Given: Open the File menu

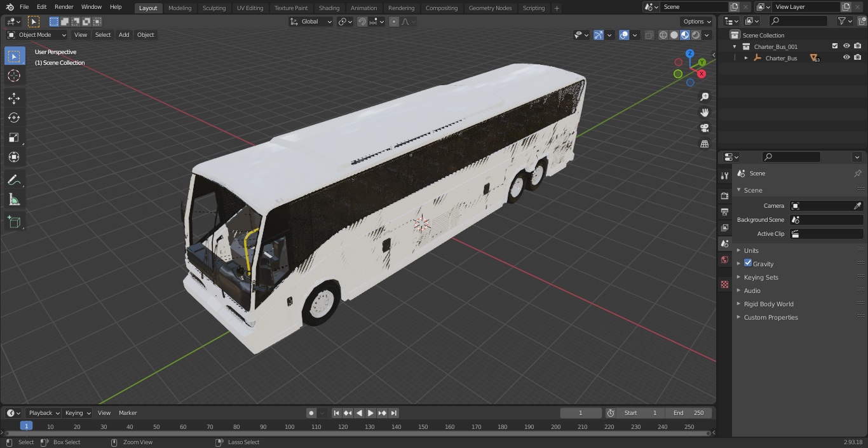Looking at the screenshot, I should (24, 7).
